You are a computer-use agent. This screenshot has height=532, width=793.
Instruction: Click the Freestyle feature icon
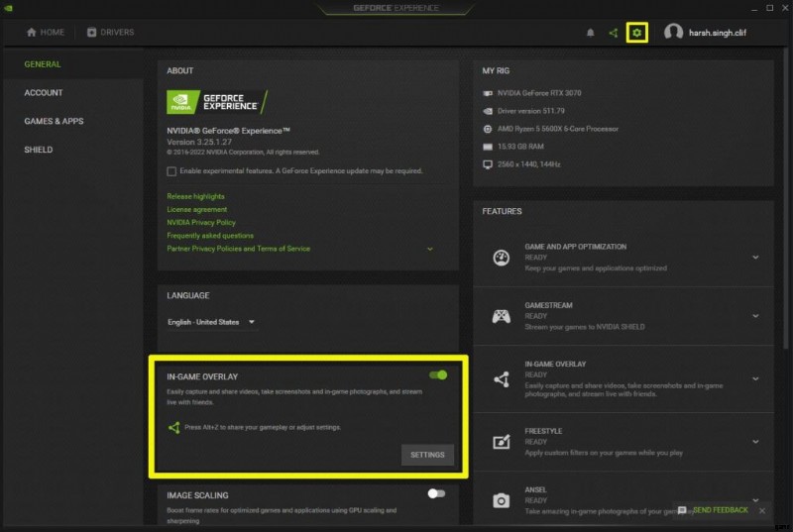(x=502, y=440)
